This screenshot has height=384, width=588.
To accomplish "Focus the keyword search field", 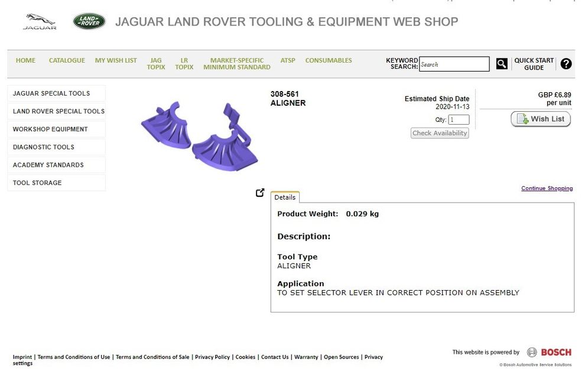I will click(x=454, y=64).
